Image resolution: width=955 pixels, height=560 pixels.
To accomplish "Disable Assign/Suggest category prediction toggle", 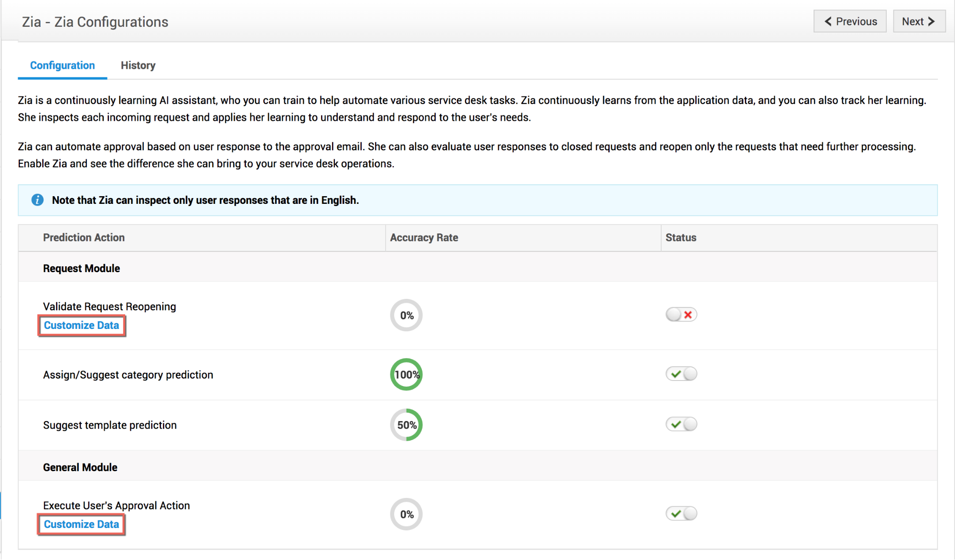I will tap(681, 374).
